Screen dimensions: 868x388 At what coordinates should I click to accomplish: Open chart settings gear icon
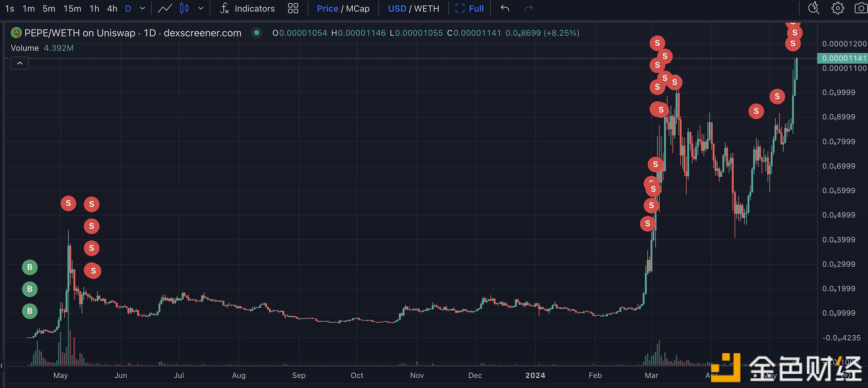click(x=838, y=8)
